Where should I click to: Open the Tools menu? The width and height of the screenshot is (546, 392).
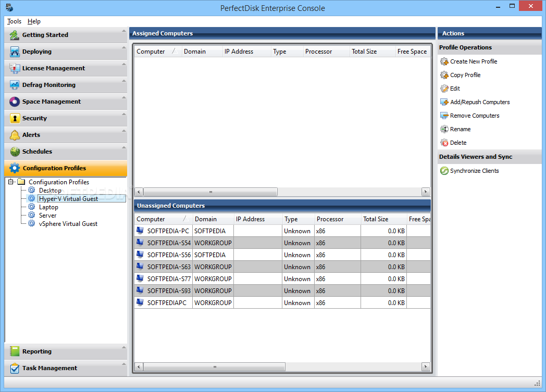[x=14, y=21]
